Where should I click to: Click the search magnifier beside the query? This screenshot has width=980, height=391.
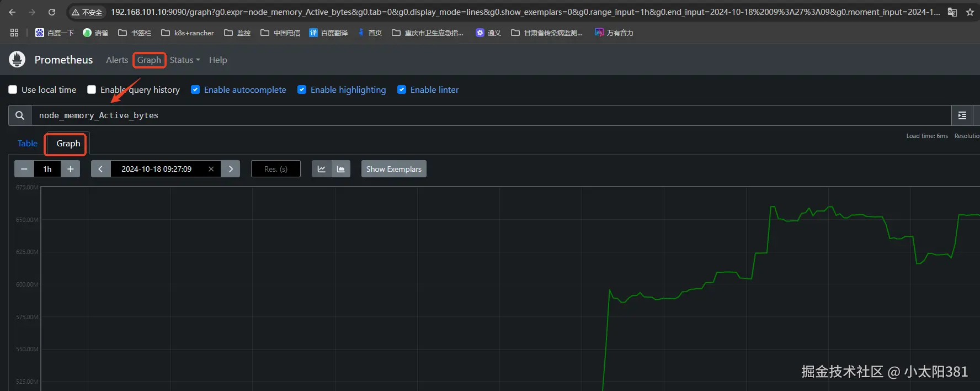[x=20, y=115]
